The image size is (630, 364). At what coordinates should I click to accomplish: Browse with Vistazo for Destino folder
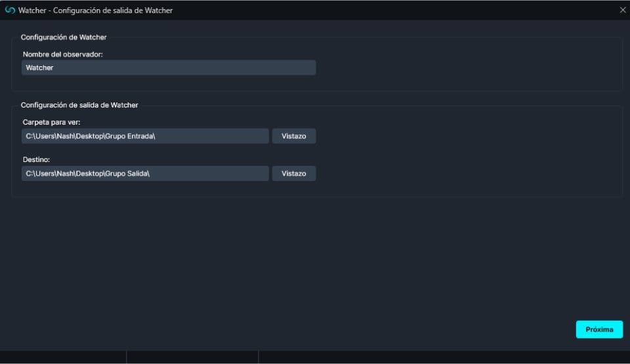[294, 174]
